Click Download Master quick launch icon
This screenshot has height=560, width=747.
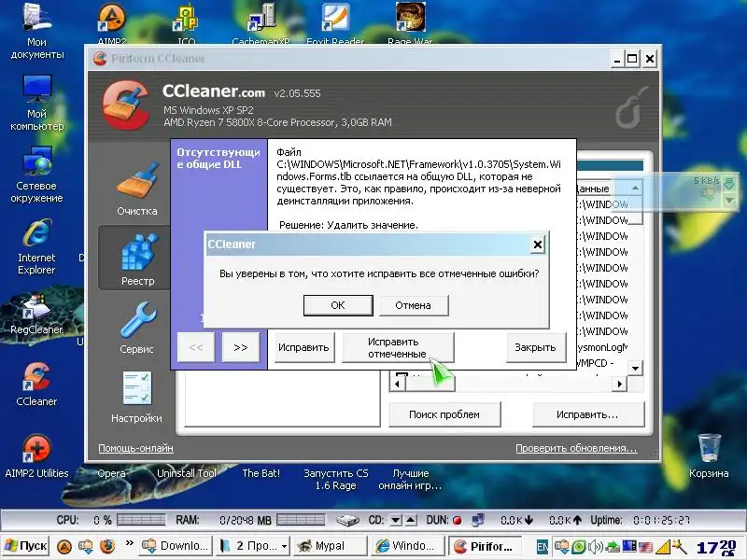tap(86, 546)
